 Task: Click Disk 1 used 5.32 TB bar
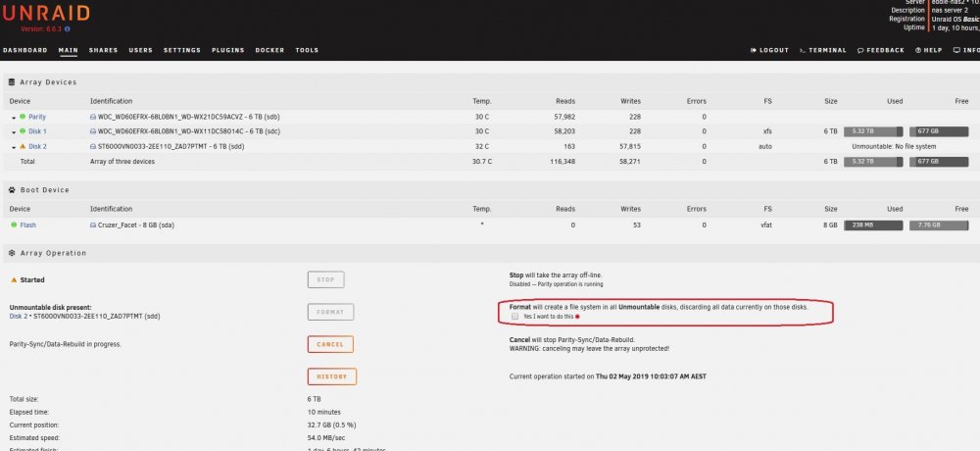[x=873, y=131]
